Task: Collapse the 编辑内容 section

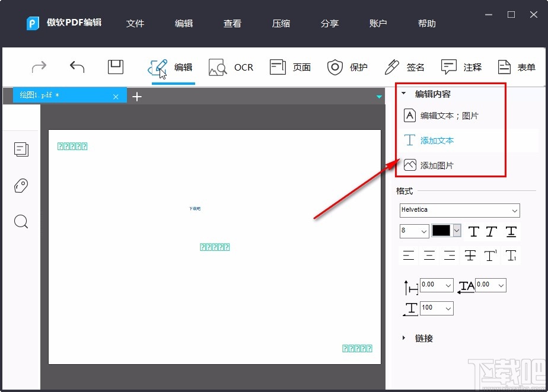Action: pos(404,93)
